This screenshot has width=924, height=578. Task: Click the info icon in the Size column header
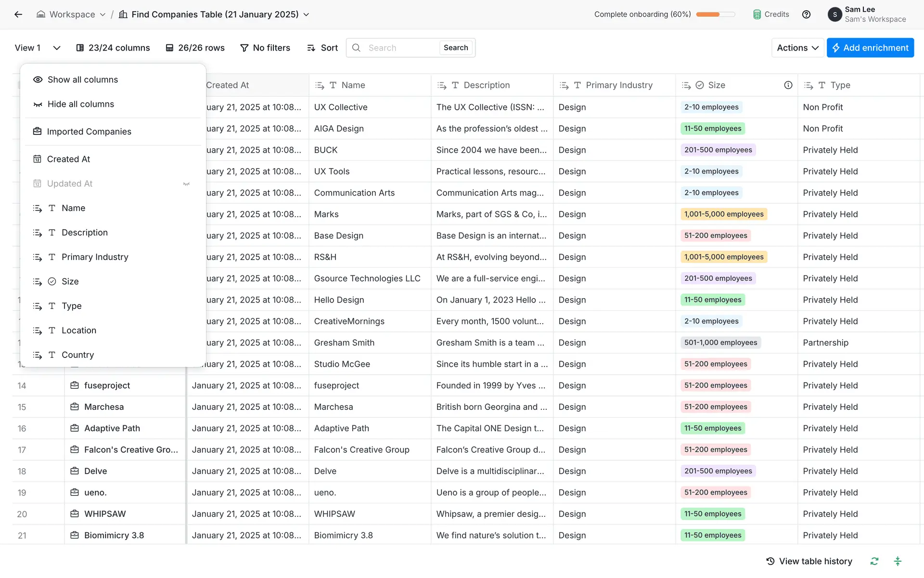pyautogui.click(x=788, y=85)
